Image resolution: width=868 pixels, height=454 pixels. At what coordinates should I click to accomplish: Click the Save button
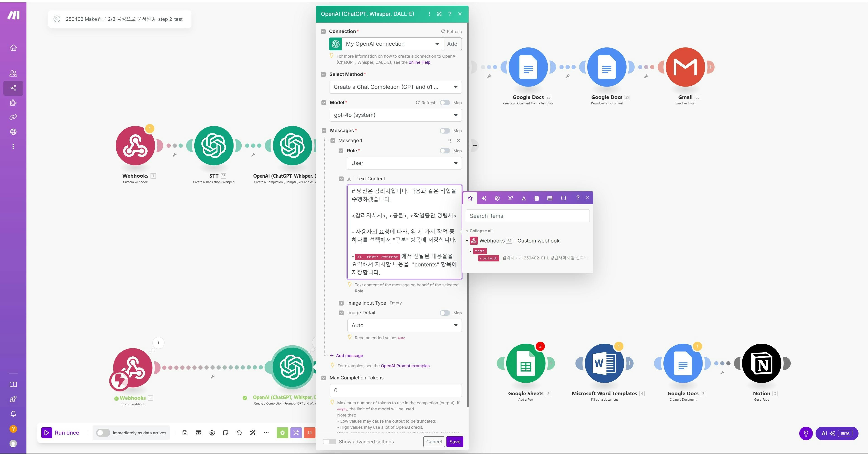(454, 442)
